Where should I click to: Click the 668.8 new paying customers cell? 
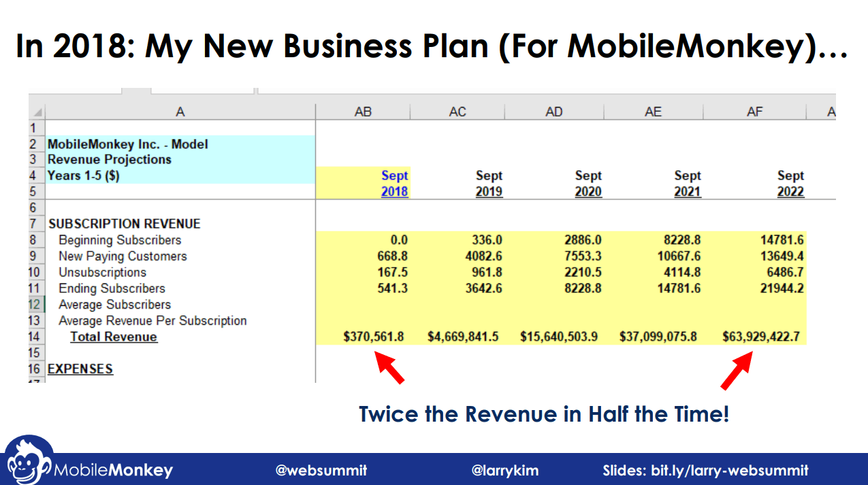pos(363,256)
